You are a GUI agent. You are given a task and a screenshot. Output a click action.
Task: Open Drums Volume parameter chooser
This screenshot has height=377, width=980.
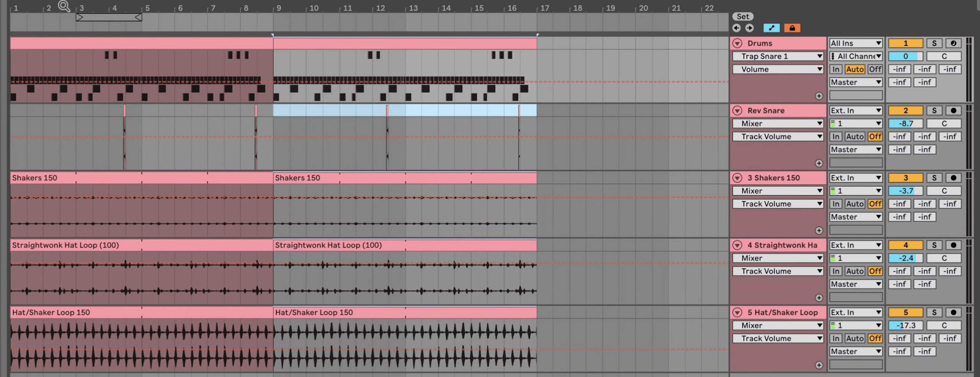tap(778, 69)
